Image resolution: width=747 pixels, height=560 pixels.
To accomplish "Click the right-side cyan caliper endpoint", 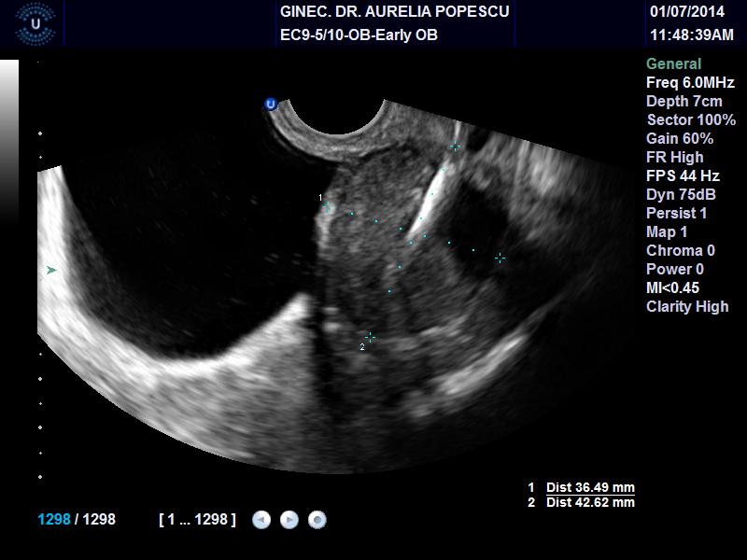I will click(x=500, y=259).
